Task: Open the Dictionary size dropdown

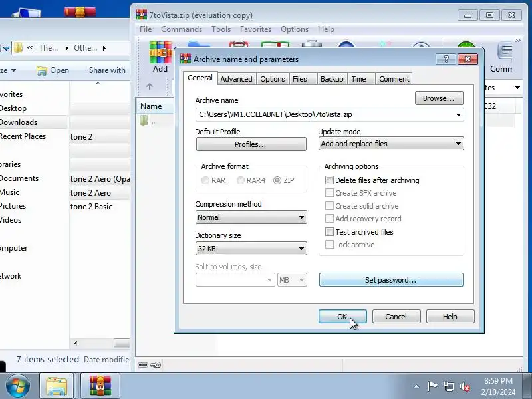Action: pos(251,249)
